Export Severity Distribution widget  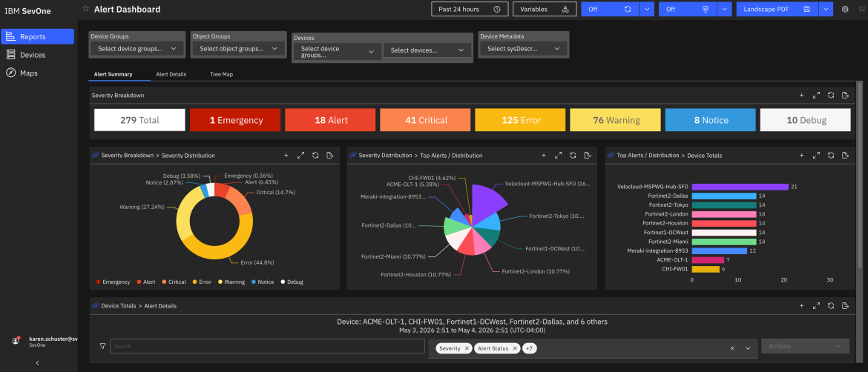[x=329, y=156]
